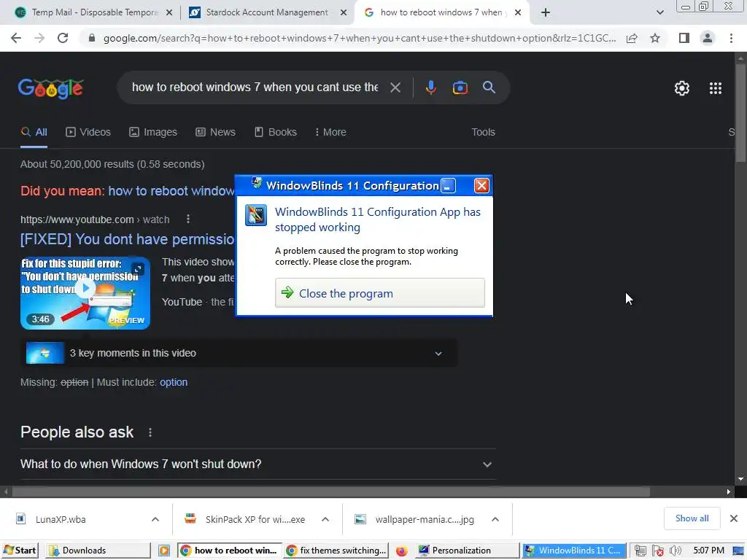Open Google apps grid
This screenshot has width=747, height=560.
(x=716, y=88)
